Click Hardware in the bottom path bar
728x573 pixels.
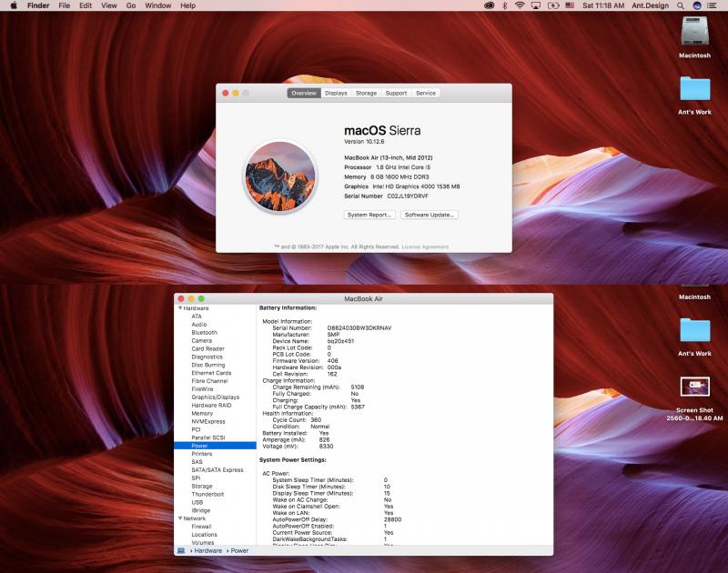pos(208,551)
